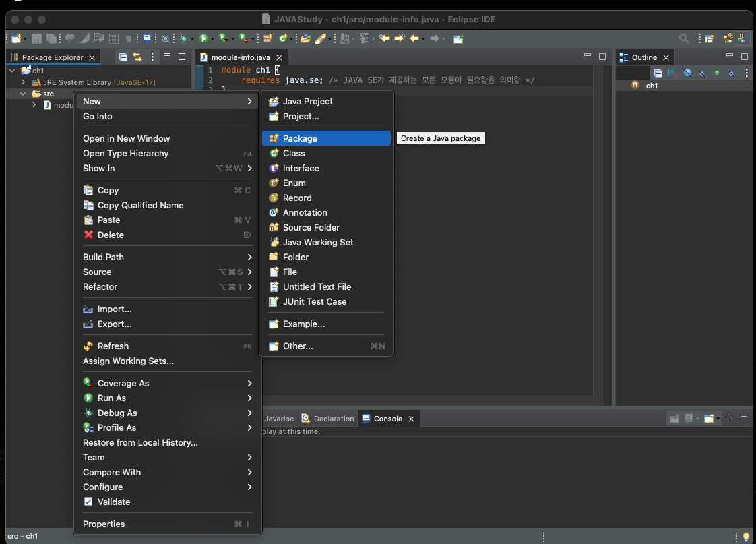This screenshot has height=544, width=756.
Task: Click the Save icon in main toolbar
Action: click(36, 38)
